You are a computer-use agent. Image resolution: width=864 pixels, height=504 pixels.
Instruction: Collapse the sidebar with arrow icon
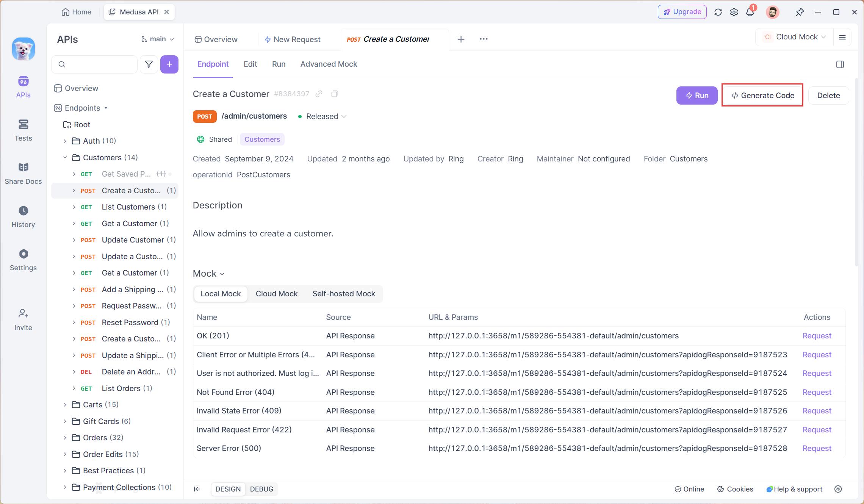click(x=197, y=489)
